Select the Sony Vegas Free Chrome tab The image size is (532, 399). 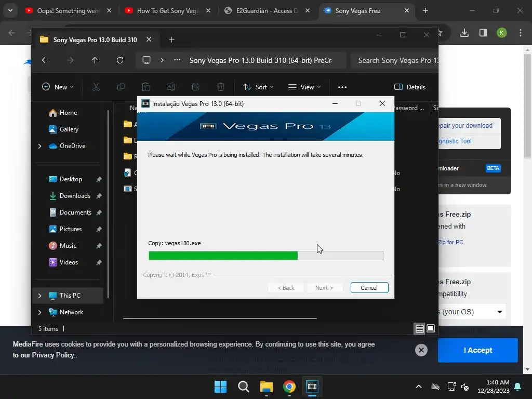pos(366,11)
